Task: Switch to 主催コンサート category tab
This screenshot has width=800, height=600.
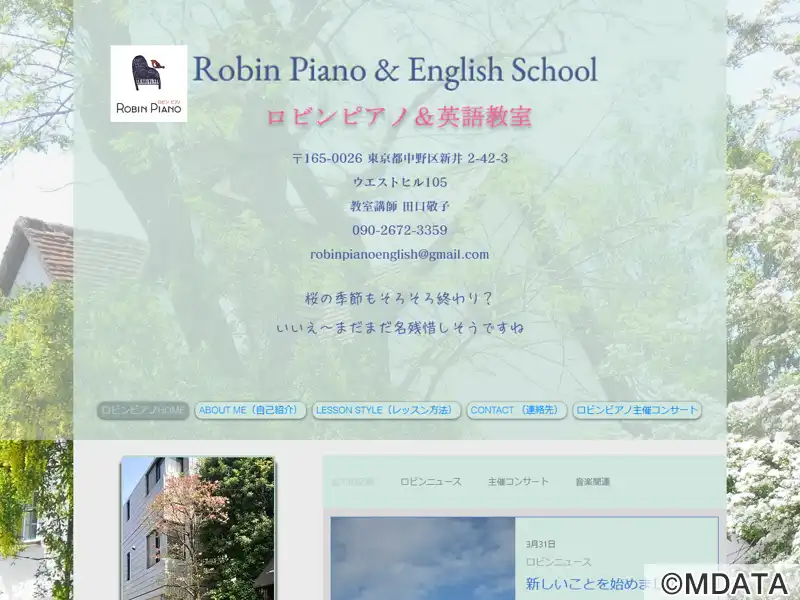Action: (518, 482)
